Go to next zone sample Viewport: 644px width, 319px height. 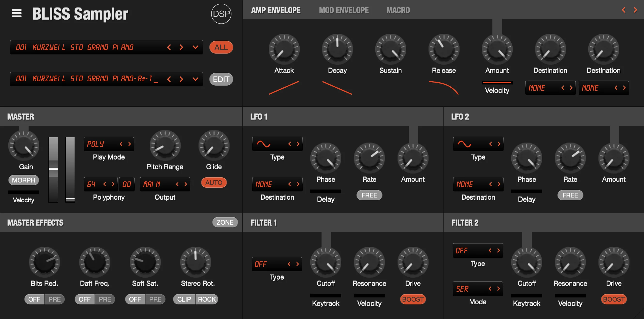[181, 79]
